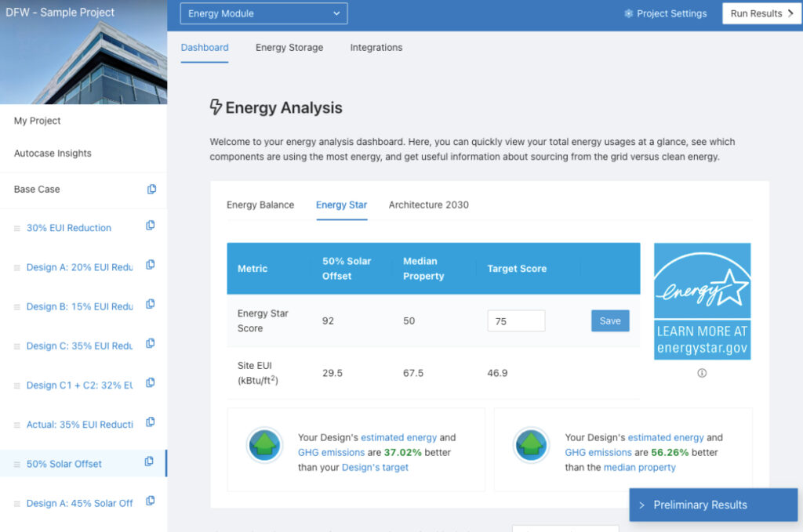The image size is (803, 532).
Task: Open Autocase Insights in sidebar
Action: (x=53, y=154)
